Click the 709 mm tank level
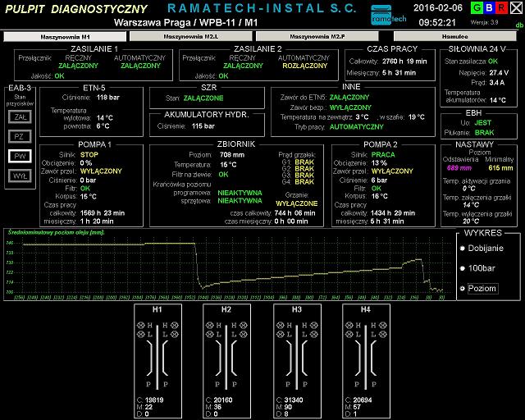This screenshot has width=525, height=420. click(232, 155)
